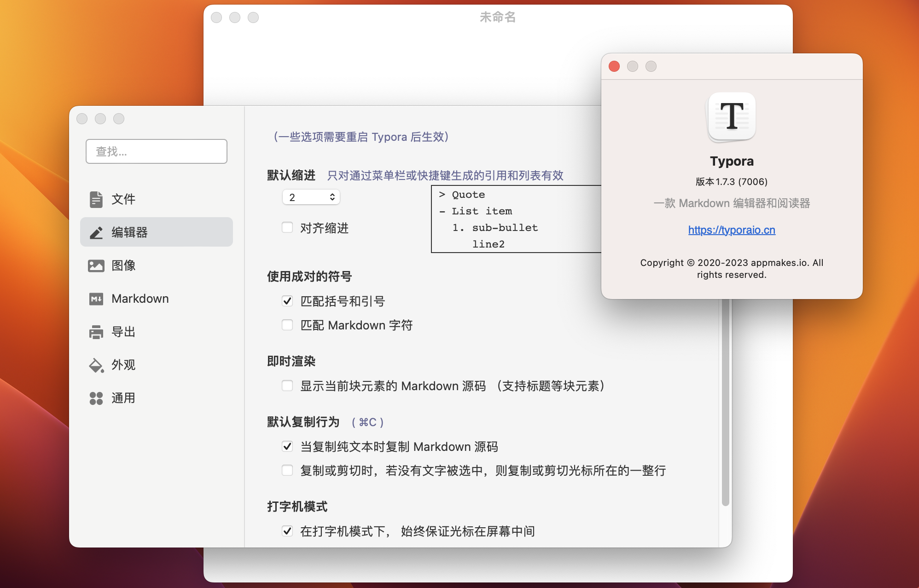The image size is (919, 588).
Task: Click the 一款 Markdown 编辑器和阅读器 tagline
Action: (732, 203)
